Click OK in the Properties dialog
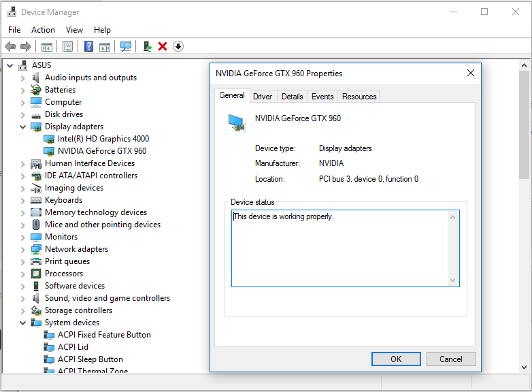Screen dimensions: 532x392 (x=396, y=359)
